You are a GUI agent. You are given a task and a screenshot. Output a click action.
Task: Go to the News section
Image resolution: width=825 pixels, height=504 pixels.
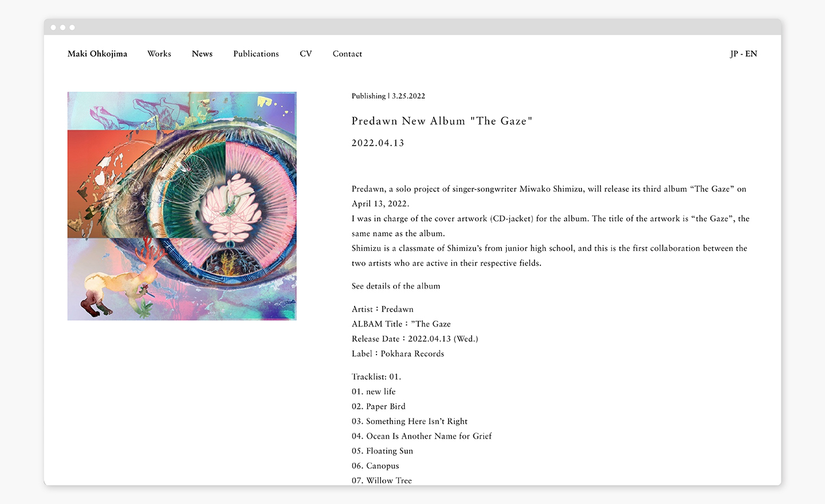[x=202, y=54]
